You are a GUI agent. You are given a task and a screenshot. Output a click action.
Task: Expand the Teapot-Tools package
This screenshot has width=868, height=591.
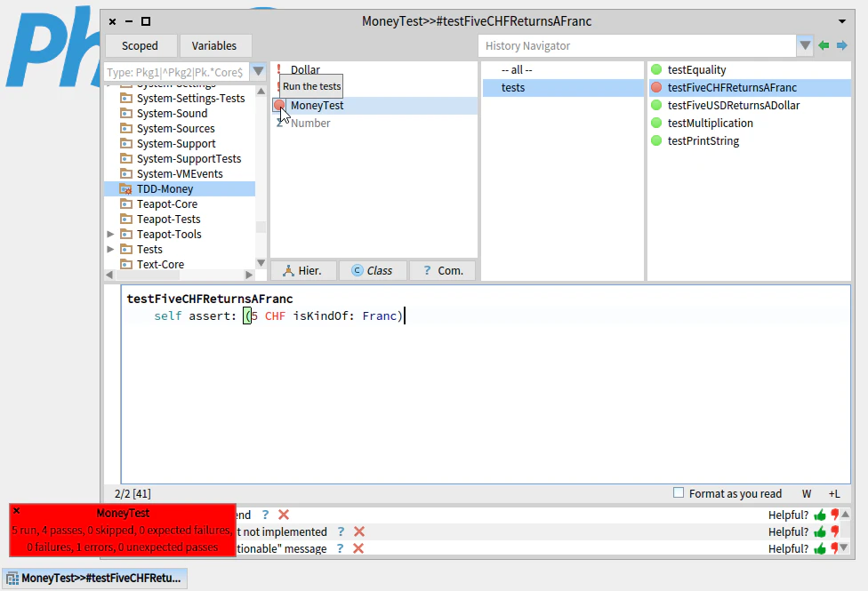[x=110, y=234]
